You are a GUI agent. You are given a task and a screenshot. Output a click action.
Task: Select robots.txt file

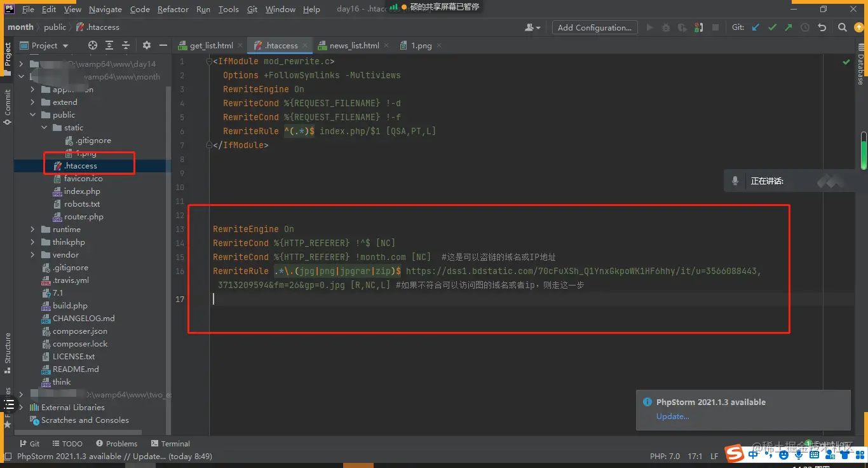(x=82, y=204)
